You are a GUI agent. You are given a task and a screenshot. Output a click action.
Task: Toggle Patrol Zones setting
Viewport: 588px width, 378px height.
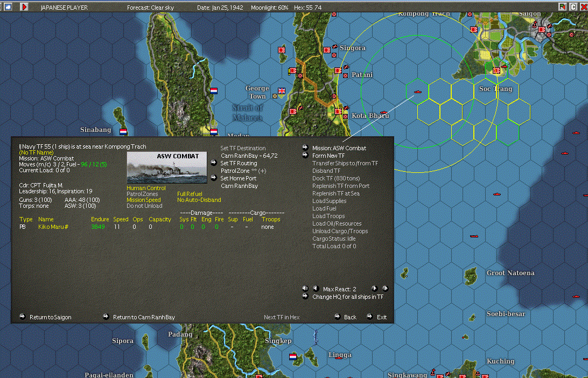[x=142, y=194]
